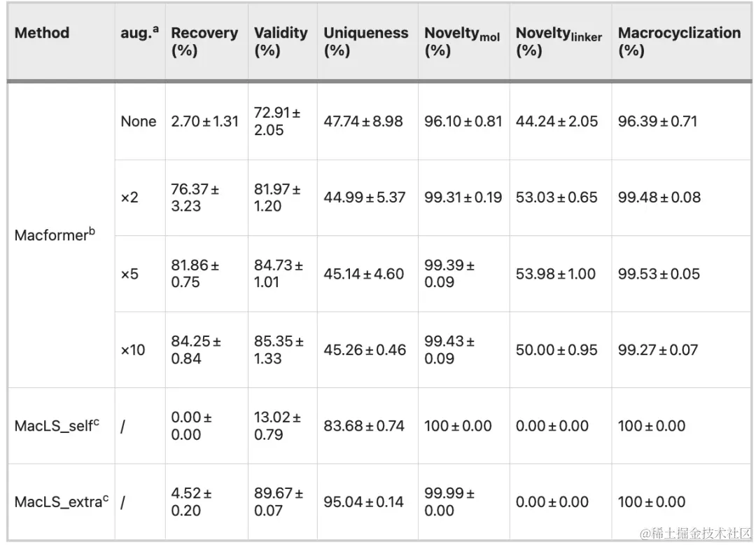Select macrocyclization value "96.39 ± 0.71"
Screen dimensions: 756x545
tap(657, 121)
